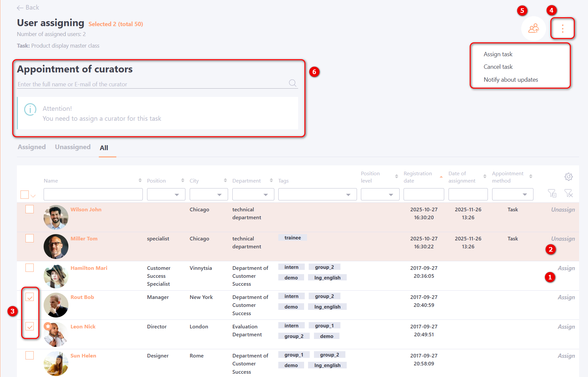Click the curator search magnifier icon
The image size is (588, 377).
[293, 83]
